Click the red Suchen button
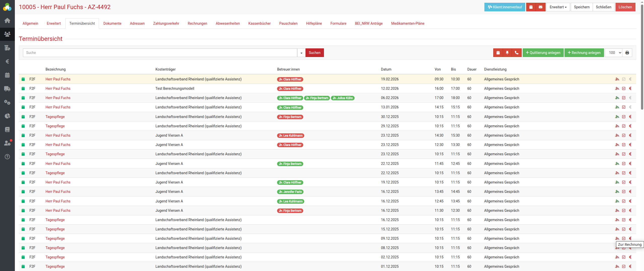 (314, 53)
